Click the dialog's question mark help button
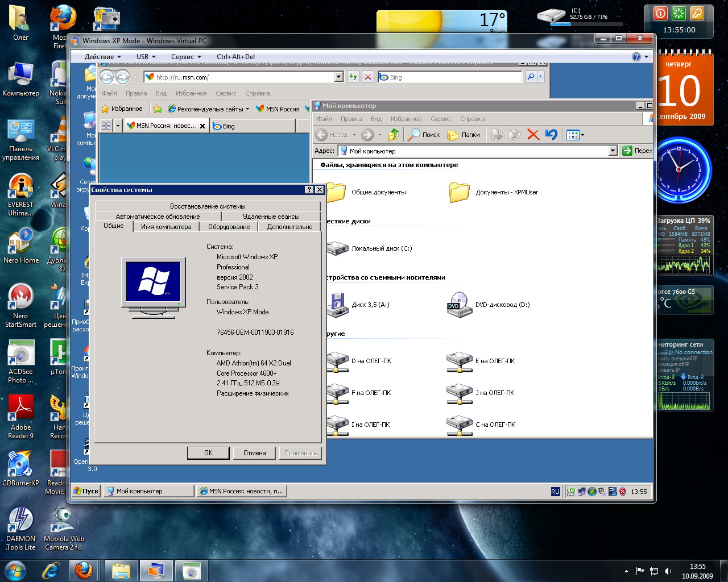The height and width of the screenshot is (582, 728). tap(309, 190)
